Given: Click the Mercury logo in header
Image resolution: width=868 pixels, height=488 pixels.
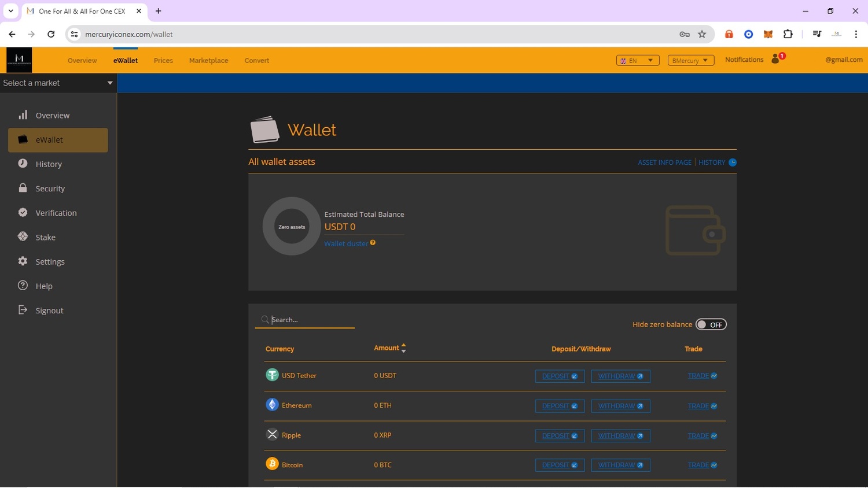Looking at the screenshot, I should click(x=19, y=60).
